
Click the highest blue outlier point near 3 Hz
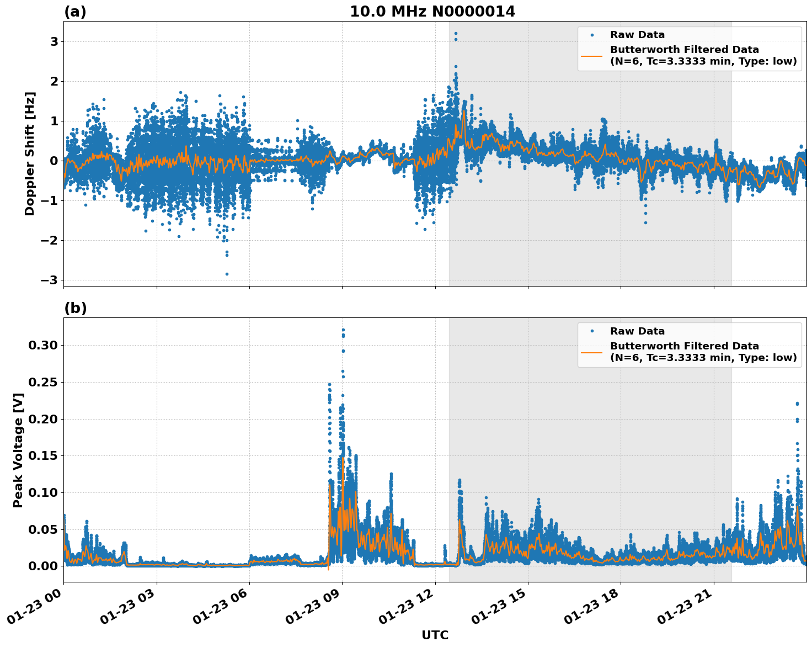click(x=456, y=34)
